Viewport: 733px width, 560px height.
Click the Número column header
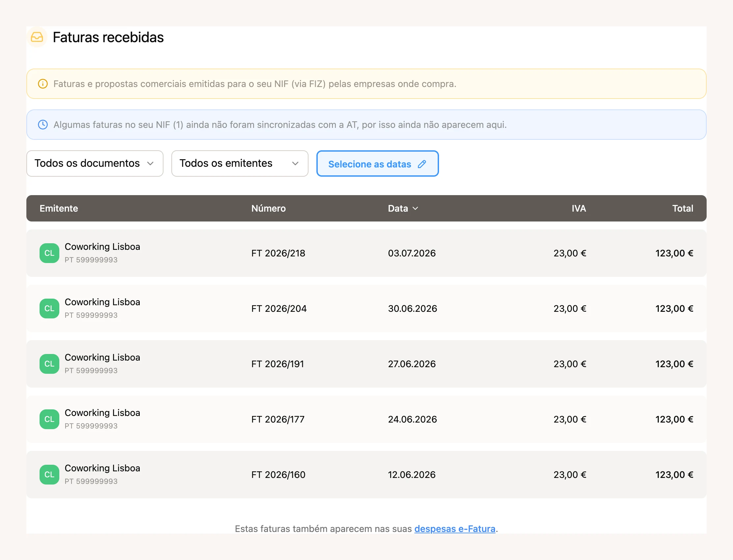pyautogui.click(x=268, y=208)
